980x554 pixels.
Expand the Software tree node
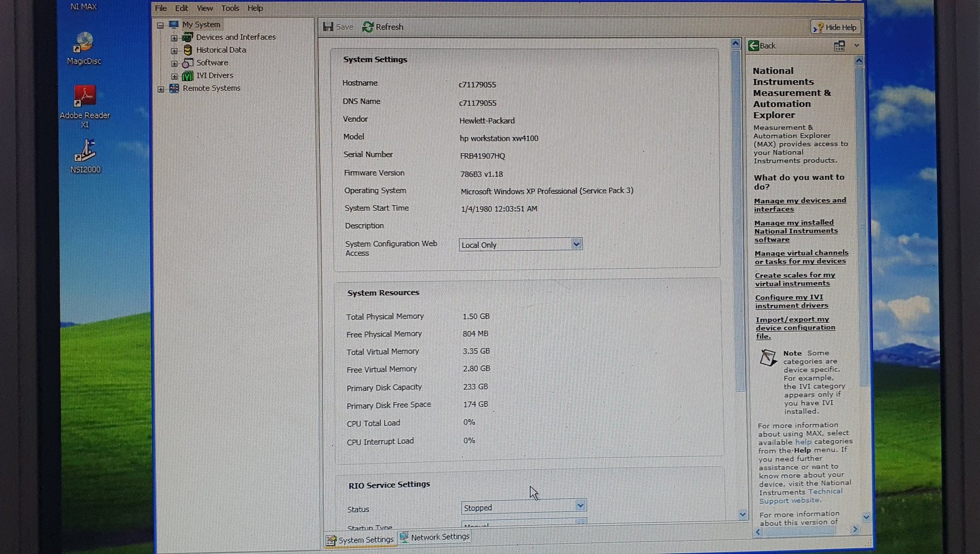[174, 63]
